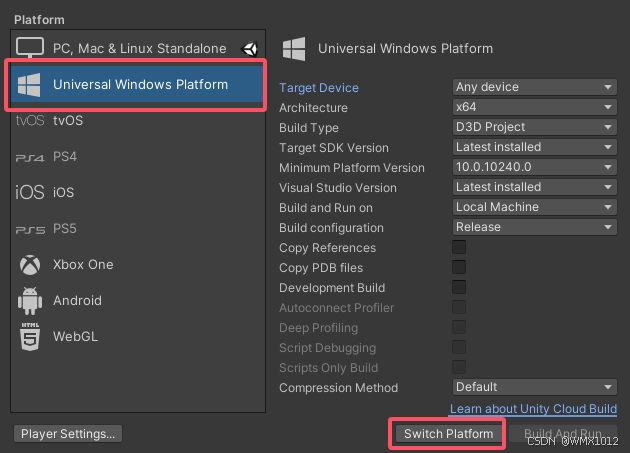The height and width of the screenshot is (453, 630).
Task: Enable the Copy PDB files checkbox
Action: click(459, 267)
